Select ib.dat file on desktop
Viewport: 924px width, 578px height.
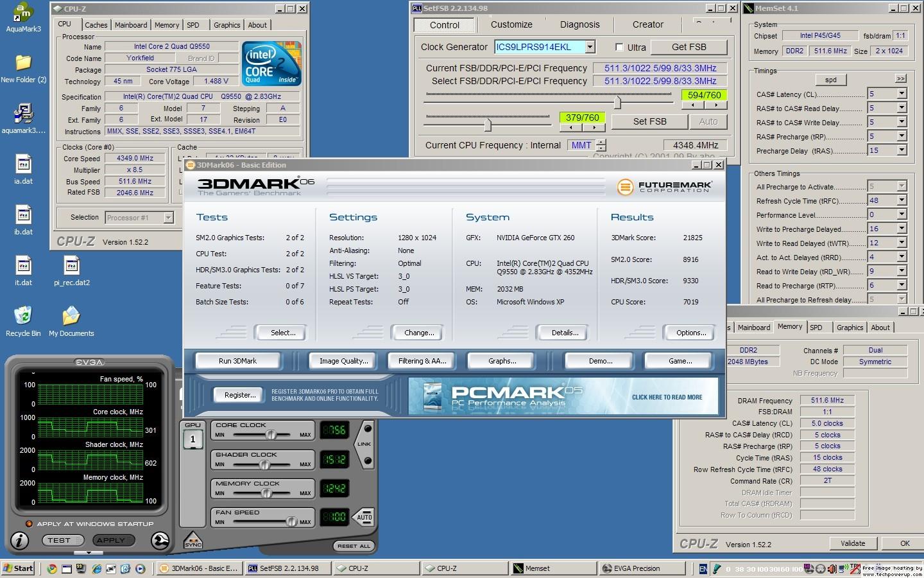(x=23, y=220)
